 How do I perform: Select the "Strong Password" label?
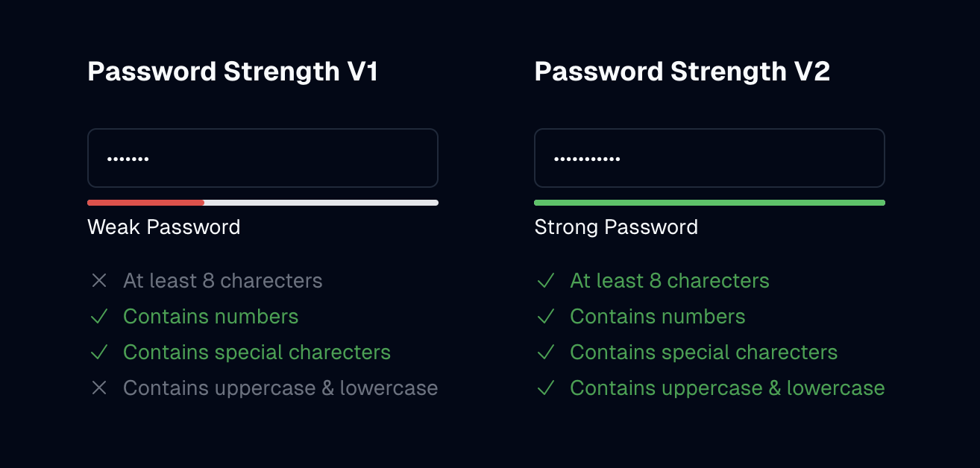tap(616, 227)
